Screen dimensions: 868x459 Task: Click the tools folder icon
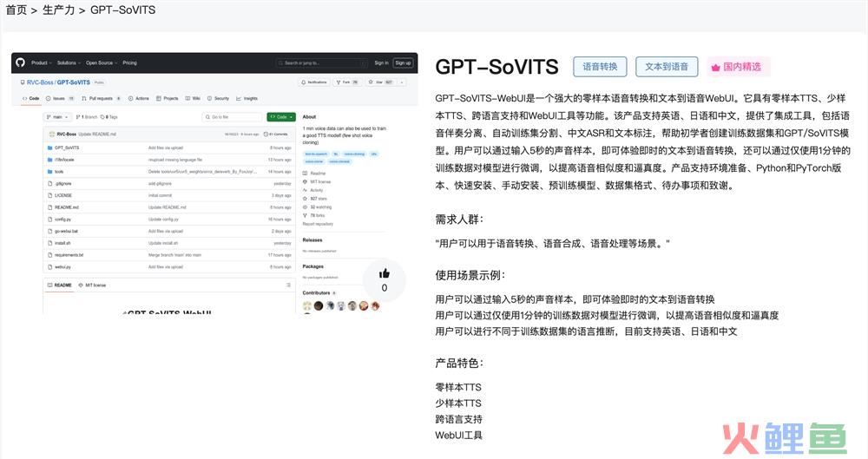49,172
